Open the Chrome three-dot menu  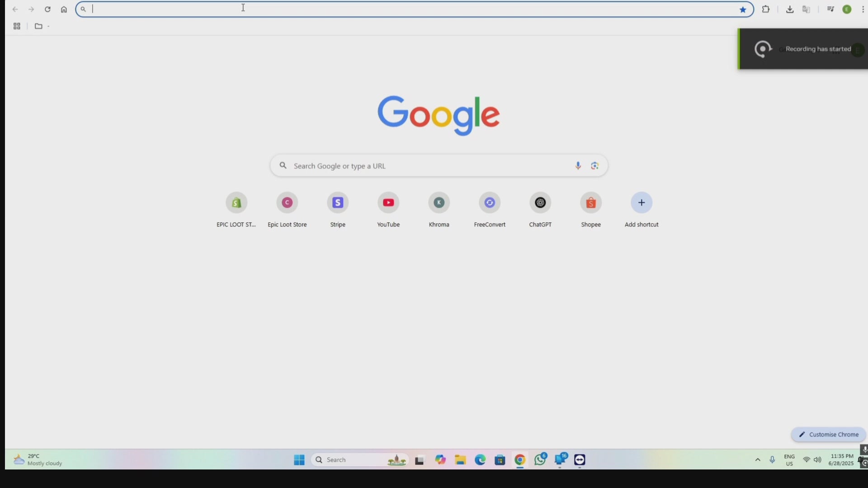pyautogui.click(x=863, y=9)
